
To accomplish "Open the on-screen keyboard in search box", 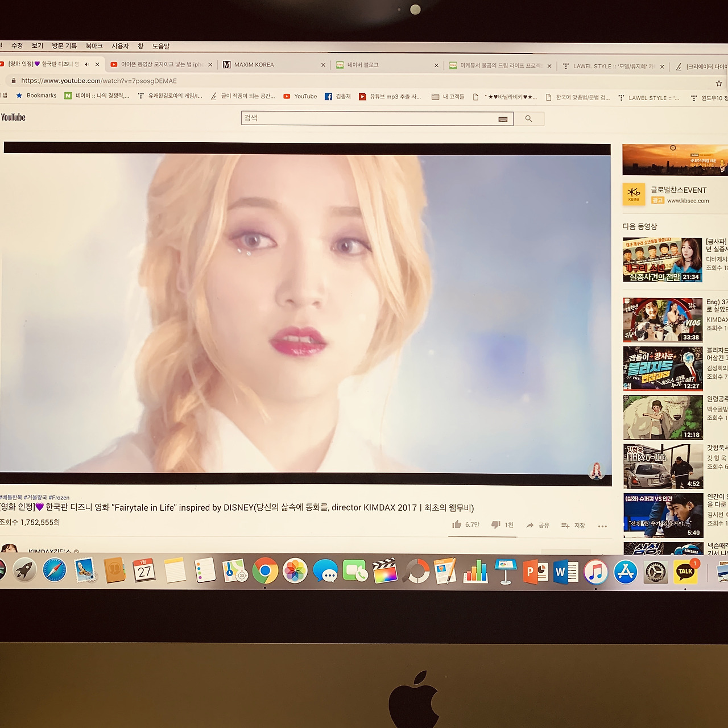I will pos(503,119).
